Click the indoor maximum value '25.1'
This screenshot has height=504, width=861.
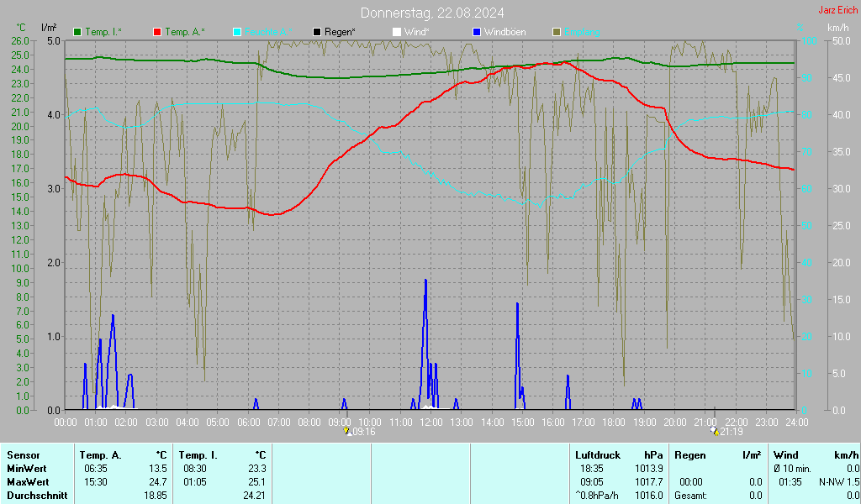(257, 482)
